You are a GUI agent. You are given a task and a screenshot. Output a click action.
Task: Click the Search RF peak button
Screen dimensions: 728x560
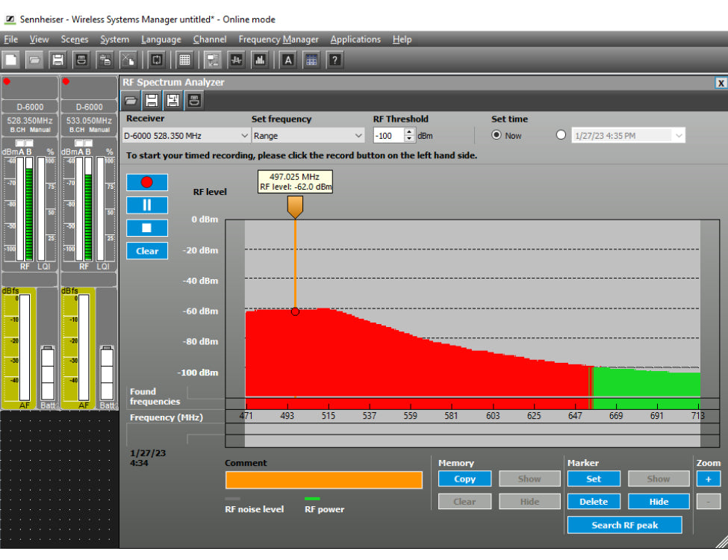(x=624, y=525)
